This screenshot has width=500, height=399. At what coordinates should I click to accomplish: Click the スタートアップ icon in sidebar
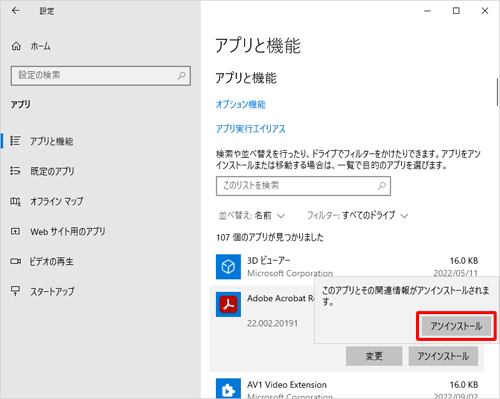[x=15, y=291]
